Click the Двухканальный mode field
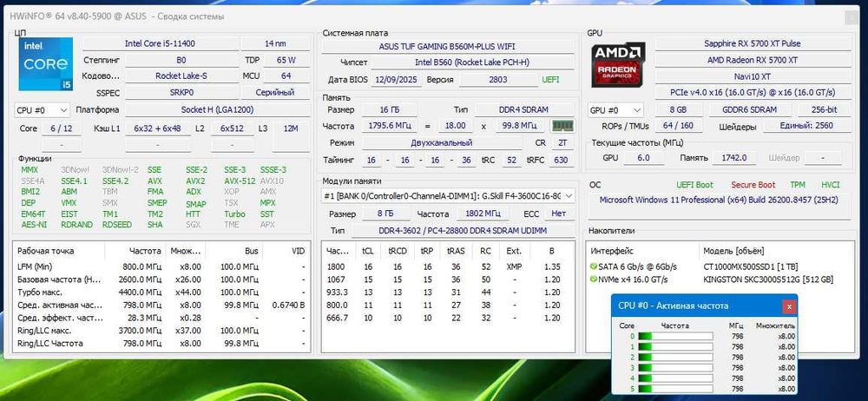This screenshot has height=401, width=868. click(441, 143)
